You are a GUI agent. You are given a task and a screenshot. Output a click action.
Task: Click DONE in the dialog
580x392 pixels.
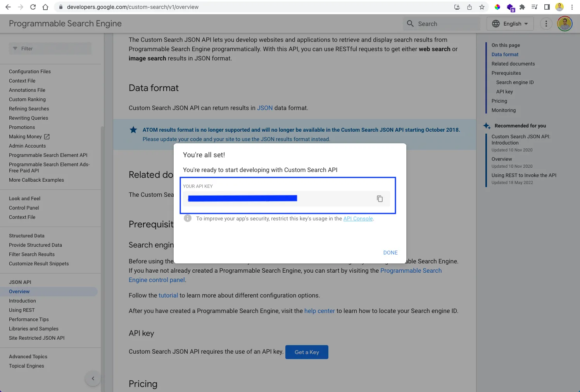coord(390,253)
